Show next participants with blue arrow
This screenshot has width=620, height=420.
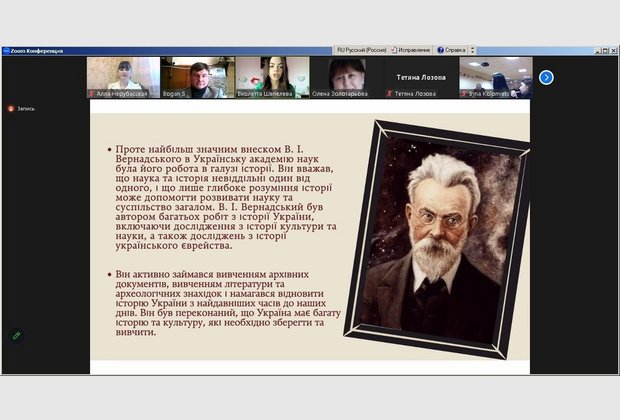546,77
